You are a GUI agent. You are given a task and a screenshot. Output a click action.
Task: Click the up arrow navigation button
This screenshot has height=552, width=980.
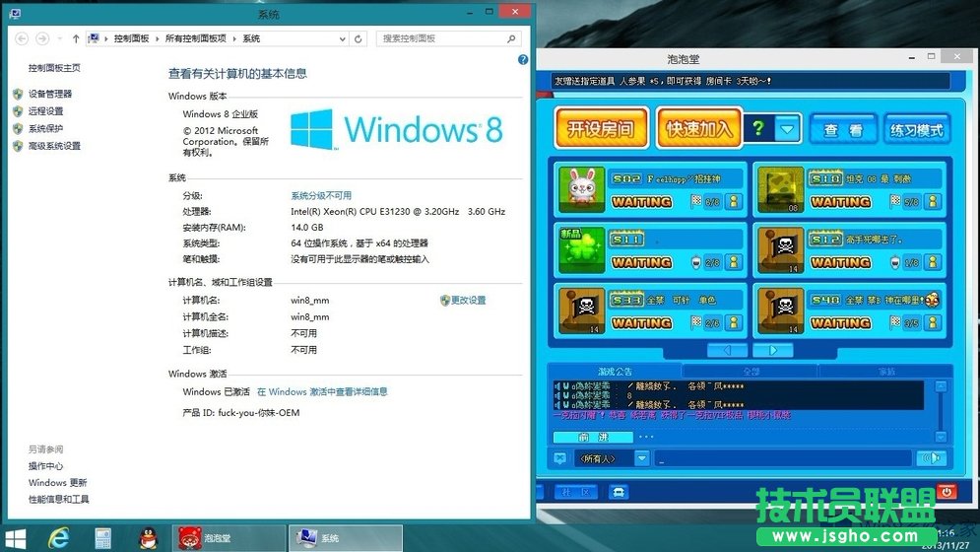76,38
